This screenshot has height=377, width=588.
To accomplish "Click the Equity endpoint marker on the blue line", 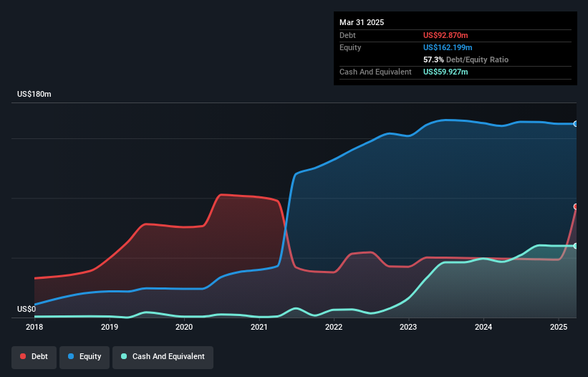I will 576,124.
